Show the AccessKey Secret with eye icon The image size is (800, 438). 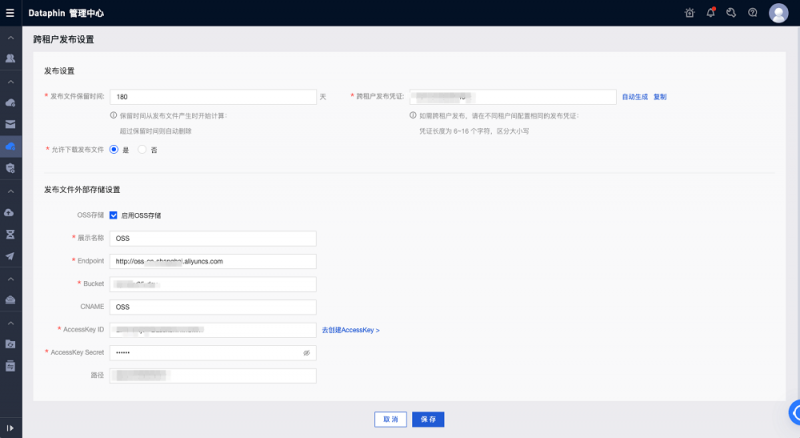307,353
